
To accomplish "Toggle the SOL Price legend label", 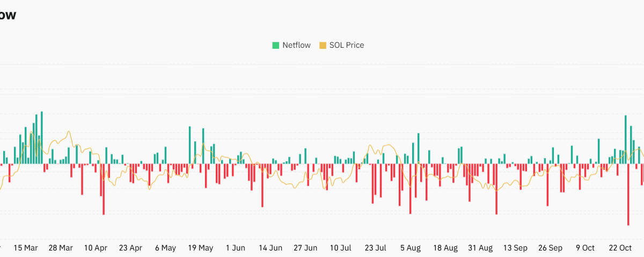I will [x=346, y=45].
